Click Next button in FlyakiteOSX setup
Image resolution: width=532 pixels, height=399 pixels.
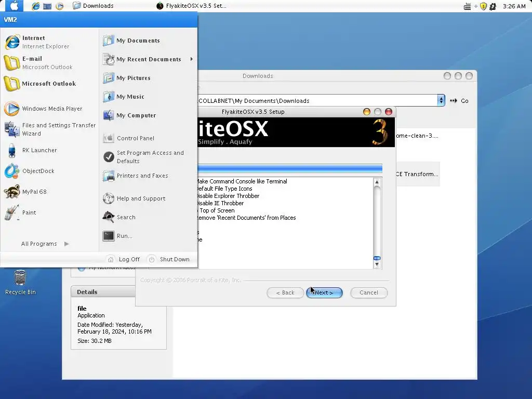click(x=324, y=292)
